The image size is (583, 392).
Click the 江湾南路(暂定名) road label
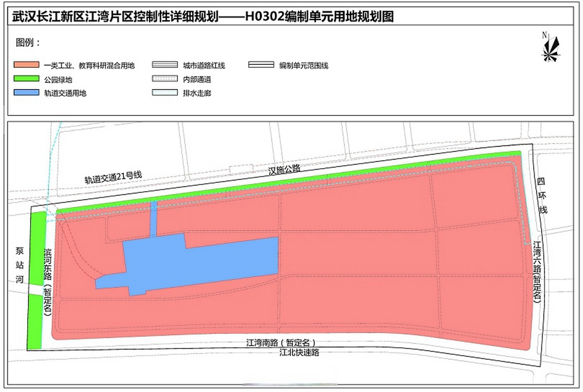pos(281,342)
